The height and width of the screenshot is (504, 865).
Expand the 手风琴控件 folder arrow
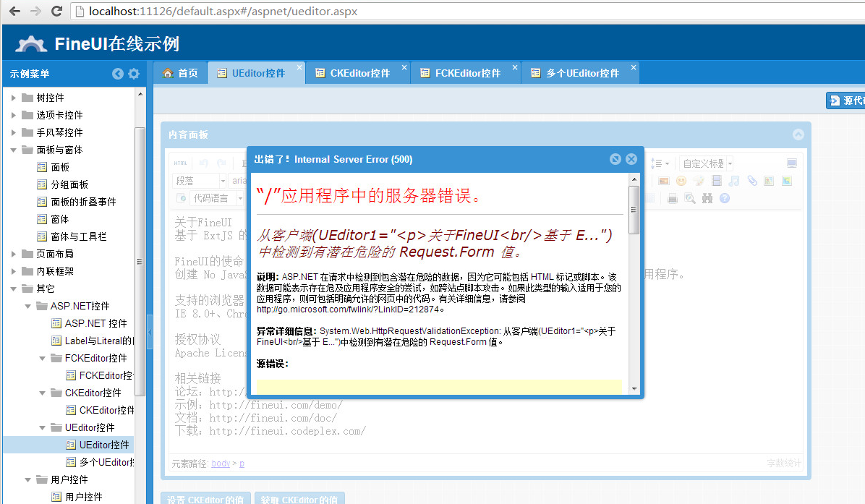point(14,133)
